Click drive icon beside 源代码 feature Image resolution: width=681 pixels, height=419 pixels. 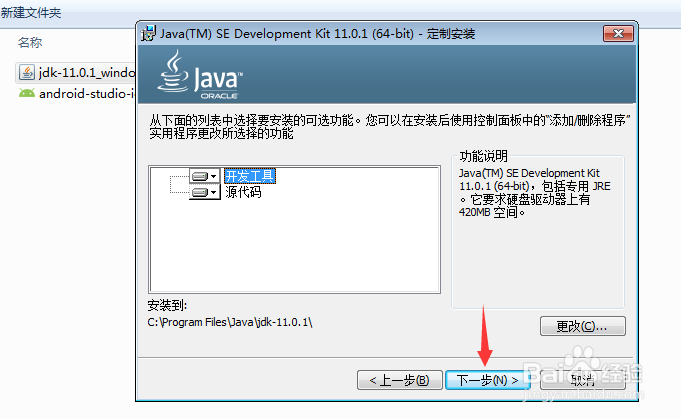200,192
